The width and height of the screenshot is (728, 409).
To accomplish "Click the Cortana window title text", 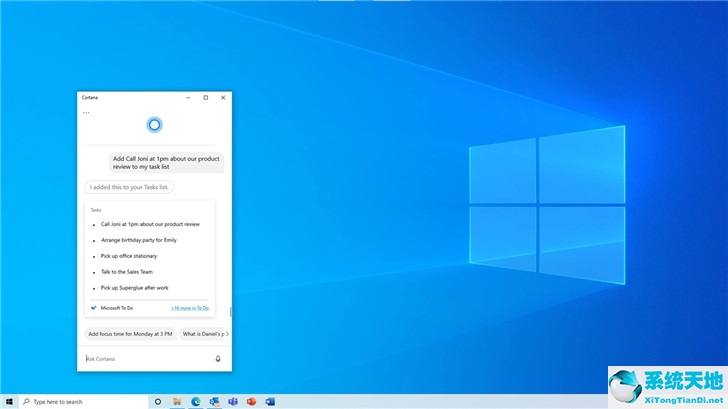I will tap(90, 97).
